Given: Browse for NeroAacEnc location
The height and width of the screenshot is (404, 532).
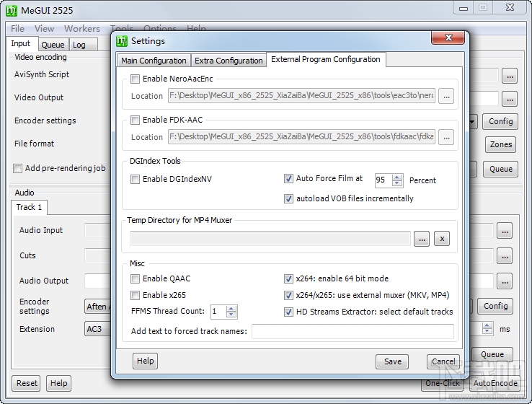Looking at the screenshot, I should tap(446, 97).
